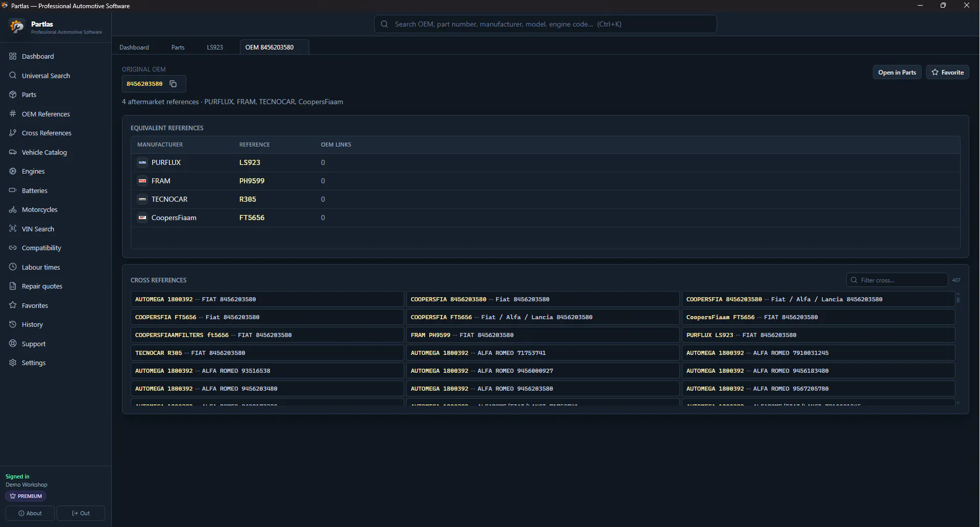
Task: Switch to the Dashboard tab
Action: pyautogui.click(x=134, y=47)
